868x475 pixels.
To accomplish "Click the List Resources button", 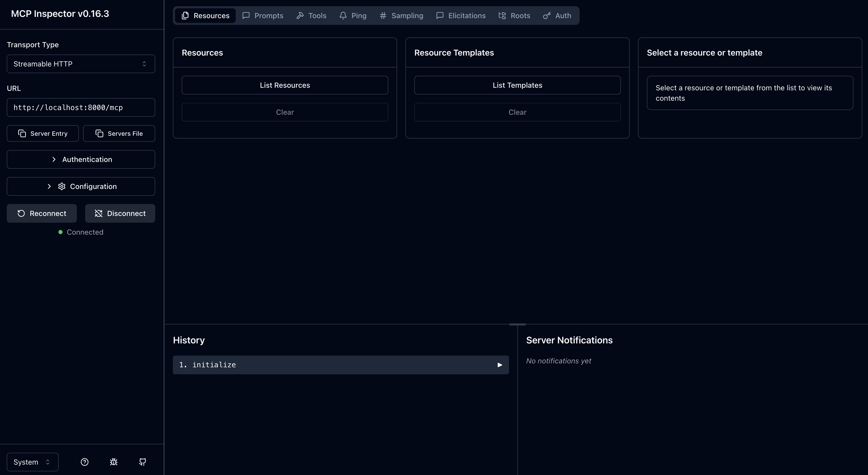I will 285,85.
